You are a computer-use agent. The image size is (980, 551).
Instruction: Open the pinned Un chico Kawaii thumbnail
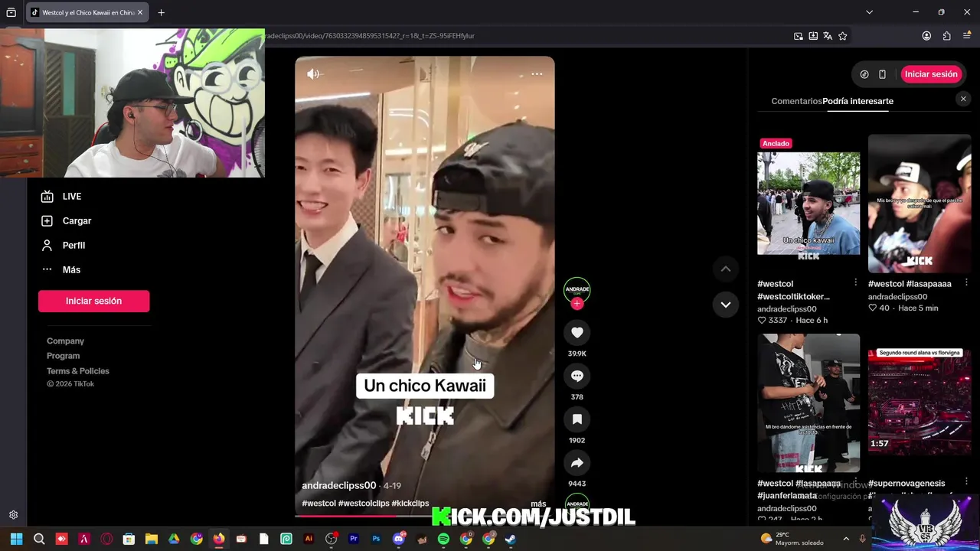point(808,204)
